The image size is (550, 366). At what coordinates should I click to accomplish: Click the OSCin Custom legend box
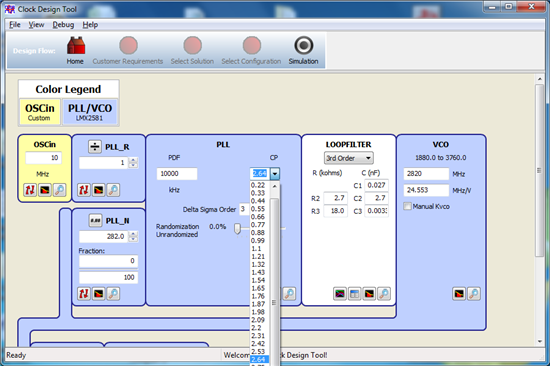[x=40, y=112]
